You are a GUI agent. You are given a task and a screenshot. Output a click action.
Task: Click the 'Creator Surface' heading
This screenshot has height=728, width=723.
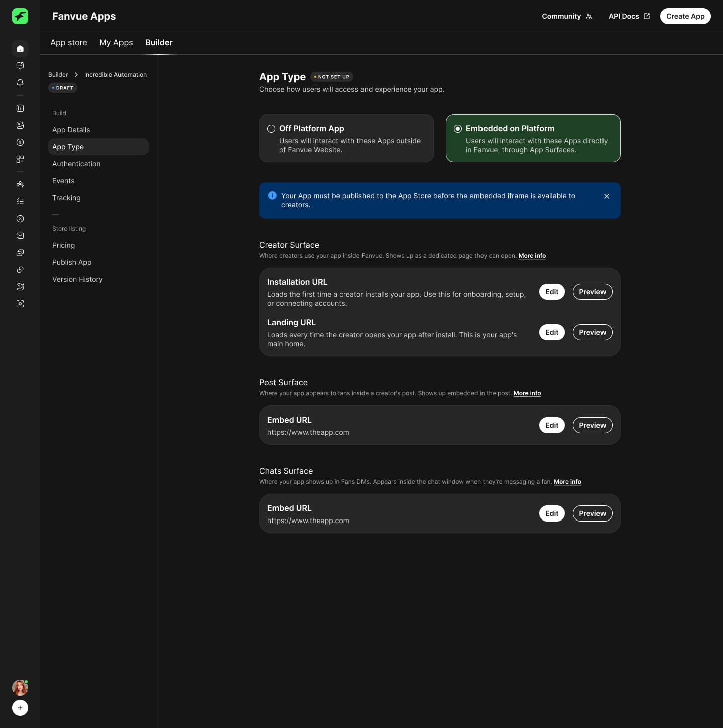point(289,245)
